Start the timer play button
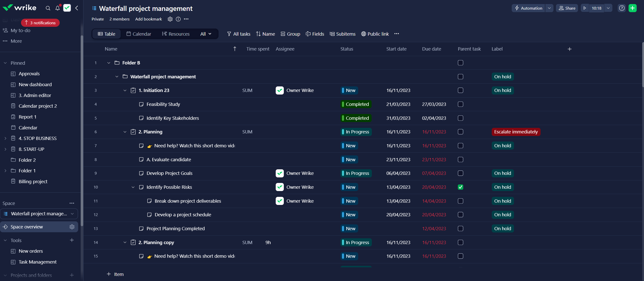This screenshot has height=281, width=644. point(585,8)
